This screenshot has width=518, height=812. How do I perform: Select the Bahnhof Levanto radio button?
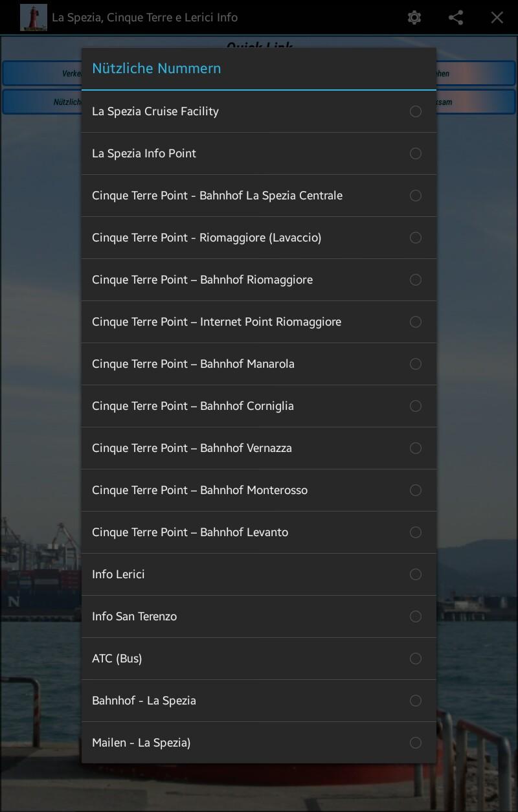416,532
